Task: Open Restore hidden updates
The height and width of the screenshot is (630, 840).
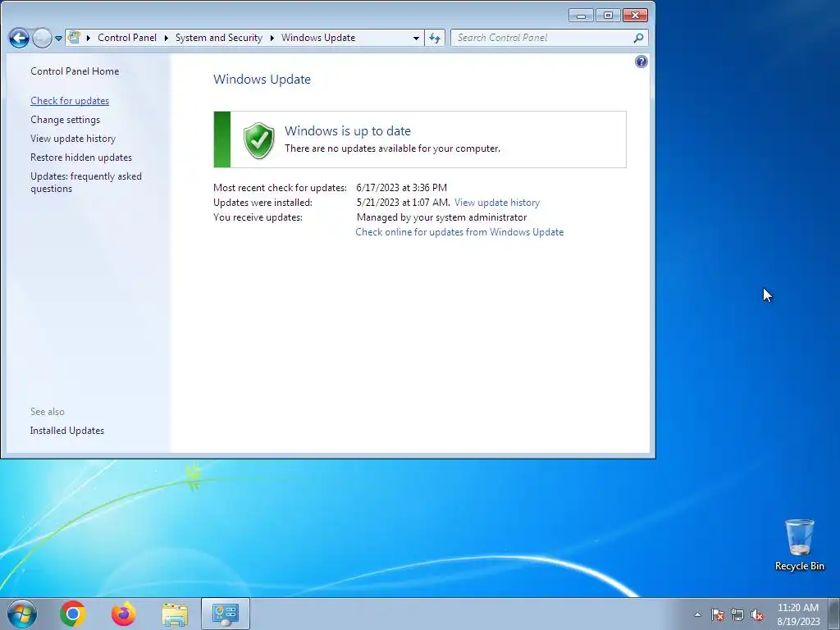Action: 81,157
